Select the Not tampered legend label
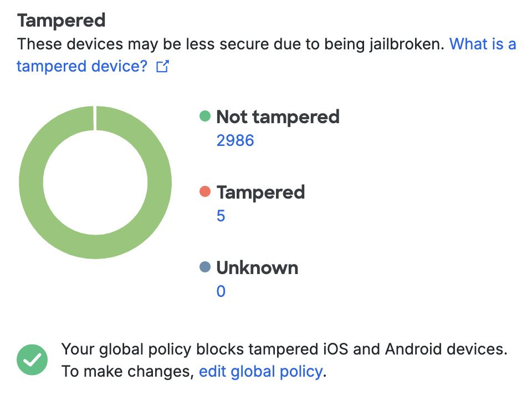532x395 pixels. pyautogui.click(x=278, y=117)
